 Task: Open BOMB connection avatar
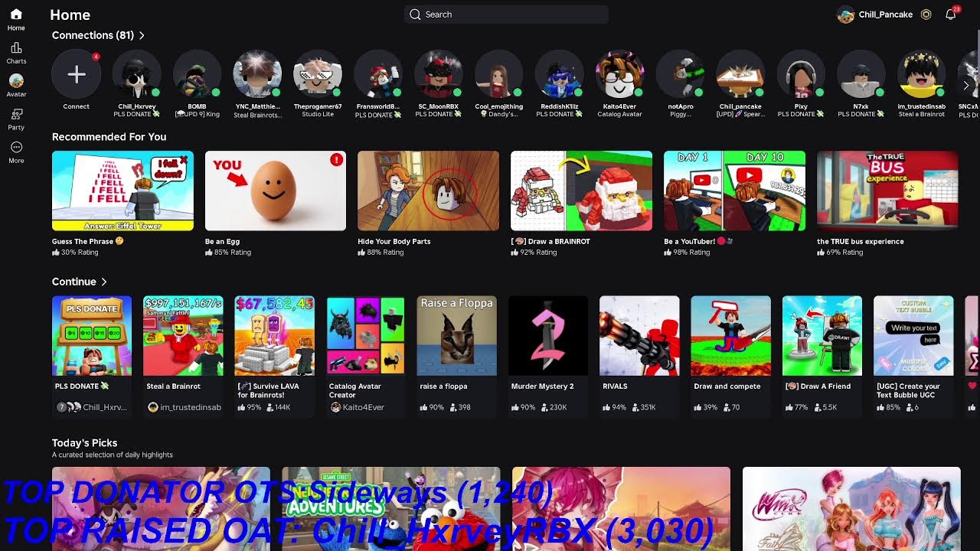[197, 74]
